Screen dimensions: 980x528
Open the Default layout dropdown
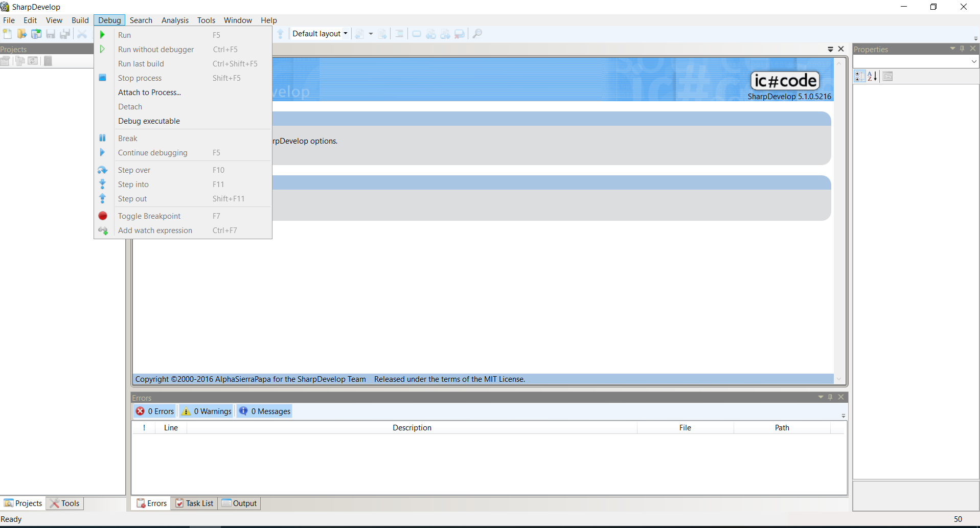click(x=320, y=34)
